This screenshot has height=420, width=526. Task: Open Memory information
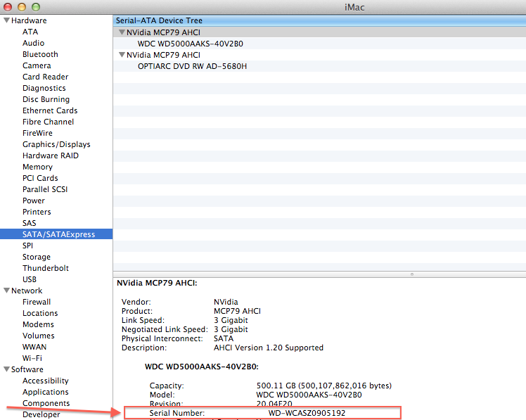37,167
